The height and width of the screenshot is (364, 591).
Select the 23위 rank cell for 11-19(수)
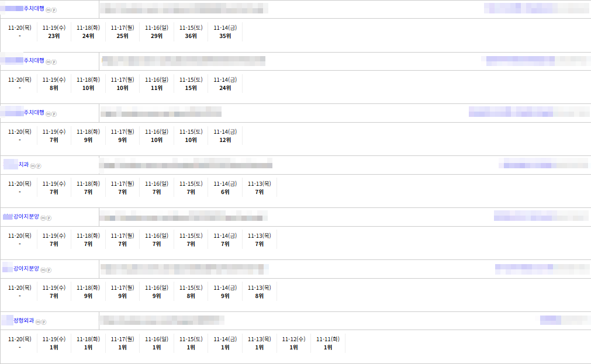[x=54, y=36]
